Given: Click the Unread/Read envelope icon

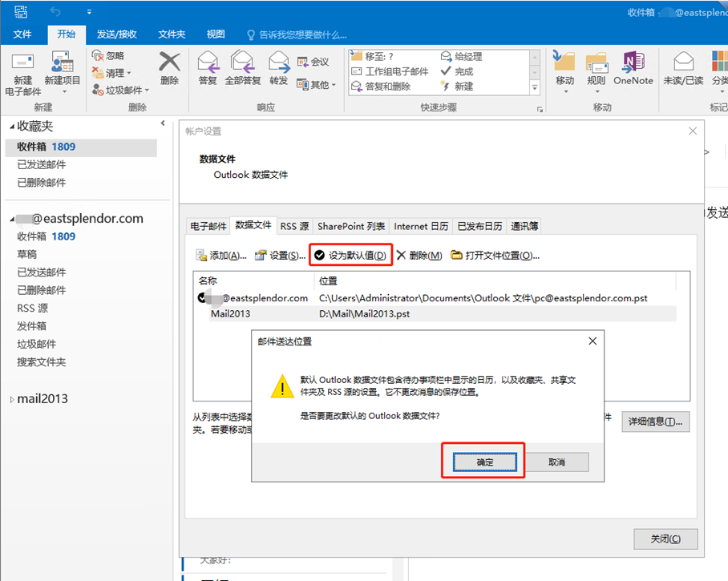Looking at the screenshot, I should [x=683, y=64].
